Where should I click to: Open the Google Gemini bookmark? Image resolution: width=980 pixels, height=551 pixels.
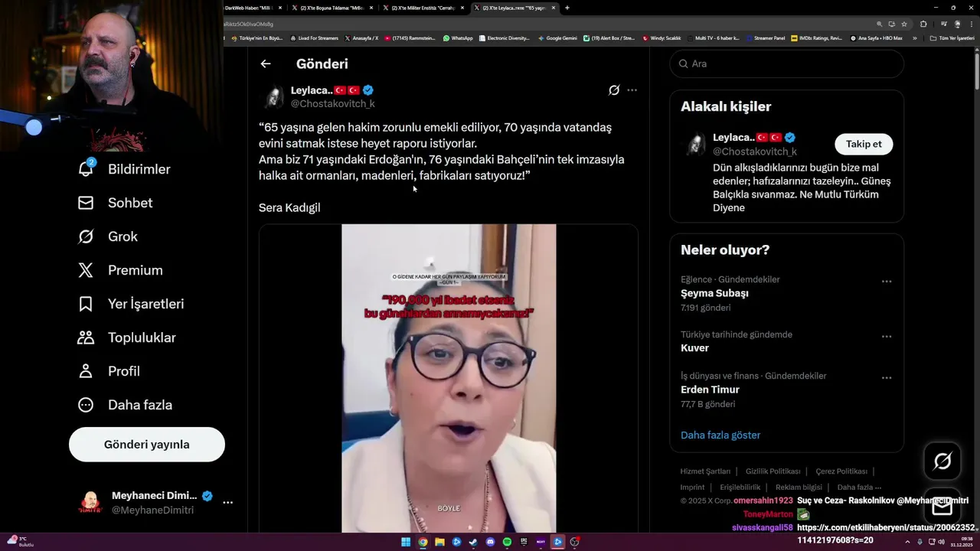pos(558,38)
